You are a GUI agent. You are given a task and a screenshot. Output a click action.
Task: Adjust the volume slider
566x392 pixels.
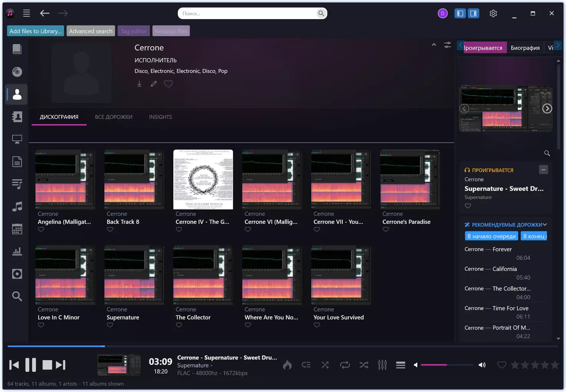[x=447, y=365]
